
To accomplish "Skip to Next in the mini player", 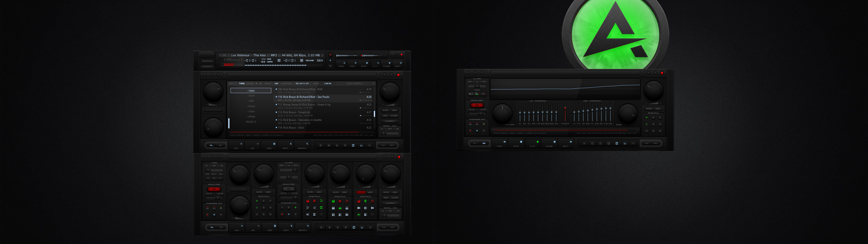I will (x=398, y=64).
